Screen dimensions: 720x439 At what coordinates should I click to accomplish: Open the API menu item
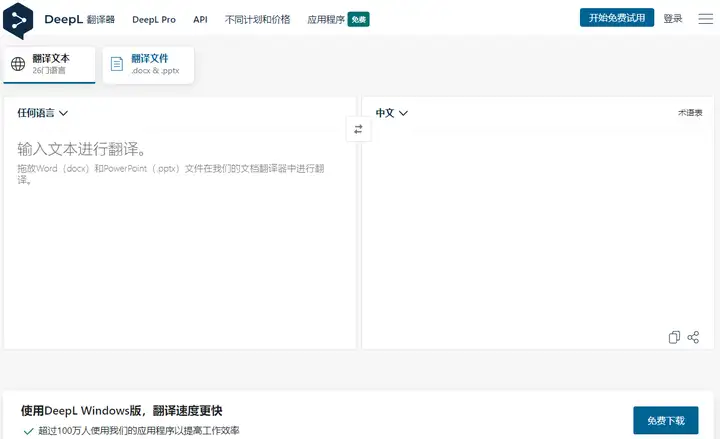click(200, 19)
